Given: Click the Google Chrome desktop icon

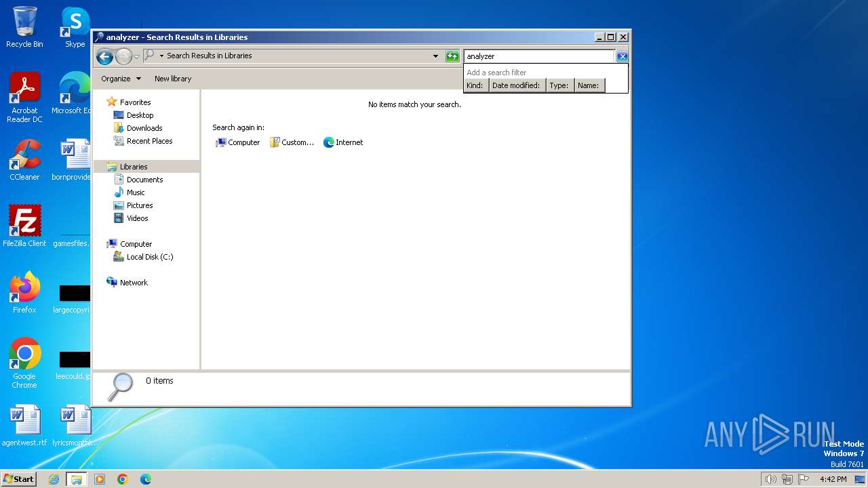Looking at the screenshot, I should [24, 363].
